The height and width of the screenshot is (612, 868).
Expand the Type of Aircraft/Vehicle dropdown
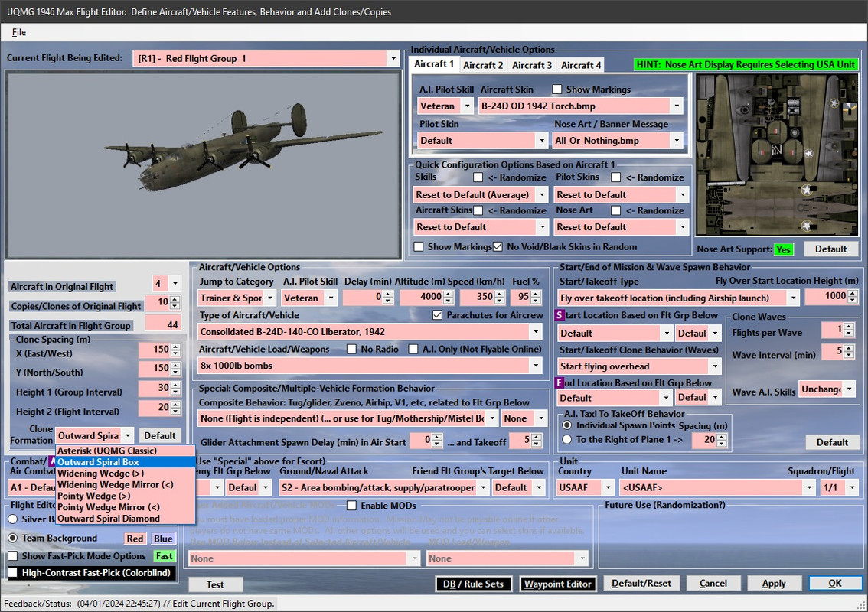point(535,332)
